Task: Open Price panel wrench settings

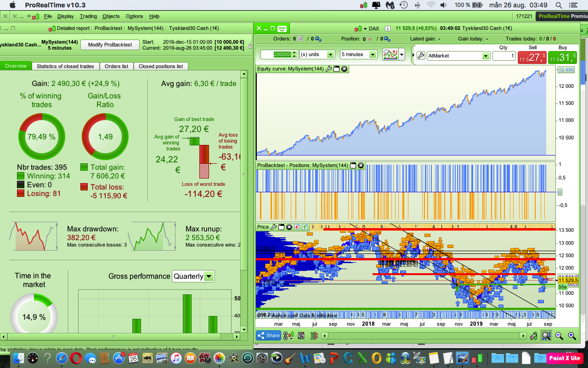Action: point(273,227)
